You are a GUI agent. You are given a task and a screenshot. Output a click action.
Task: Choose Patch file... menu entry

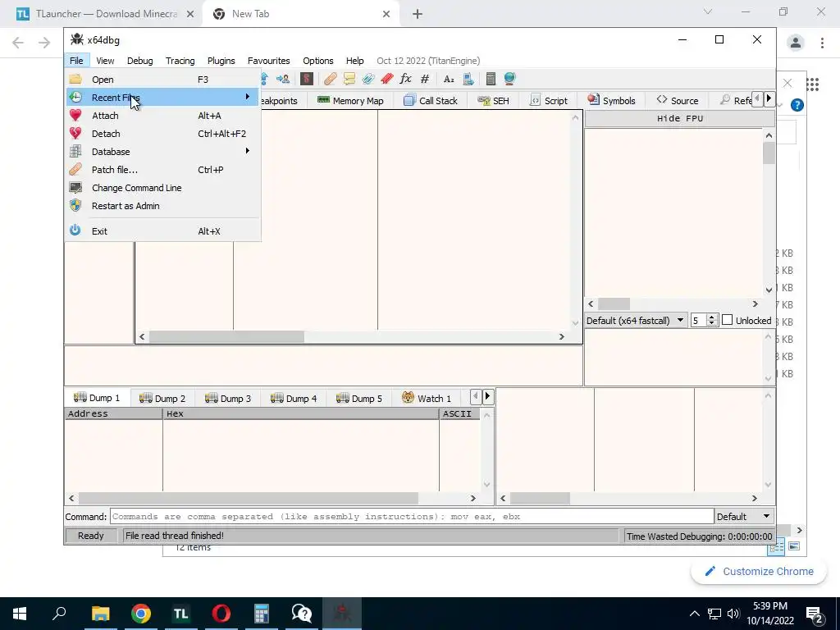(x=162, y=170)
